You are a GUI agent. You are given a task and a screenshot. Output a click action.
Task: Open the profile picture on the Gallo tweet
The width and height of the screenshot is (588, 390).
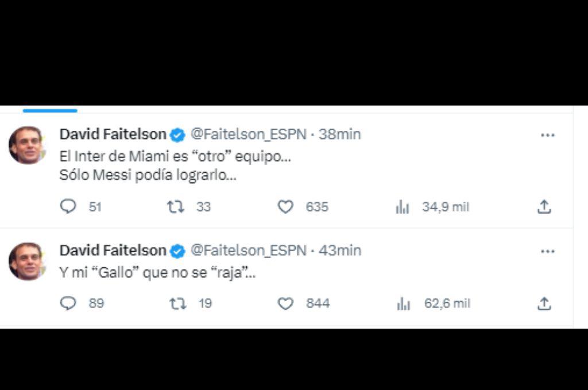click(26, 261)
